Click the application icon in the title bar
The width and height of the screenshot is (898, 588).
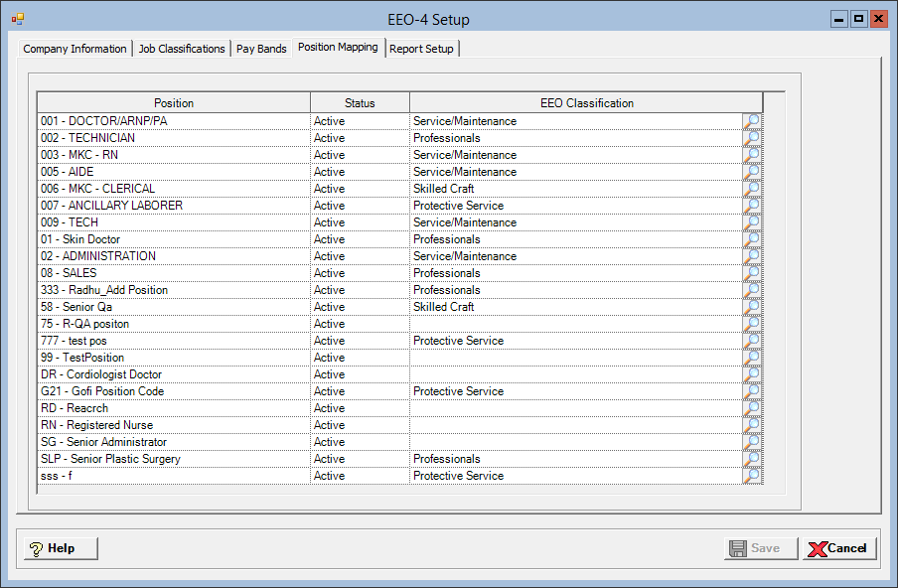(18, 19)
